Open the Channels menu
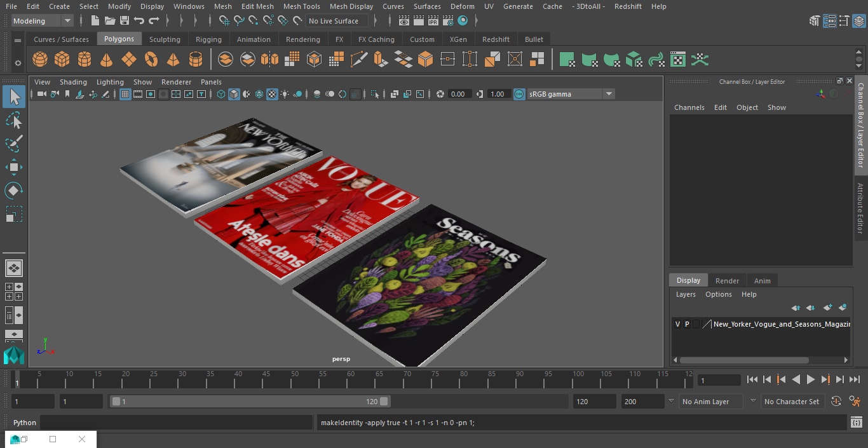This screenshot has width=868, height=448. click(x=689, y=107)
